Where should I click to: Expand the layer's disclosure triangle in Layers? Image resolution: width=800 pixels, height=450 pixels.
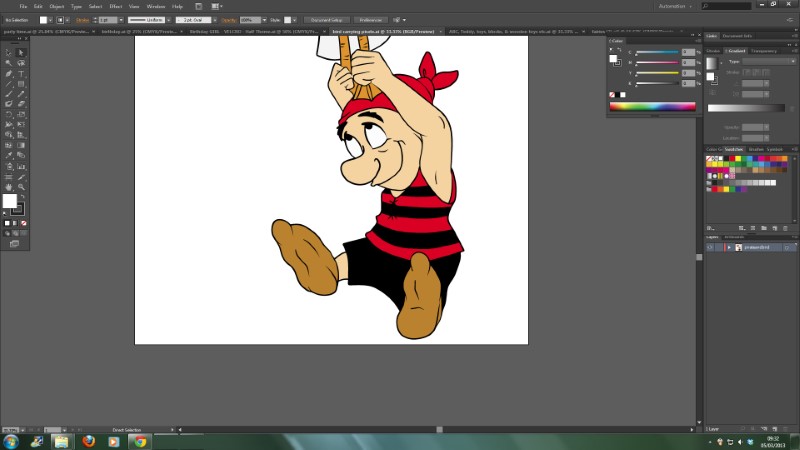728,246
